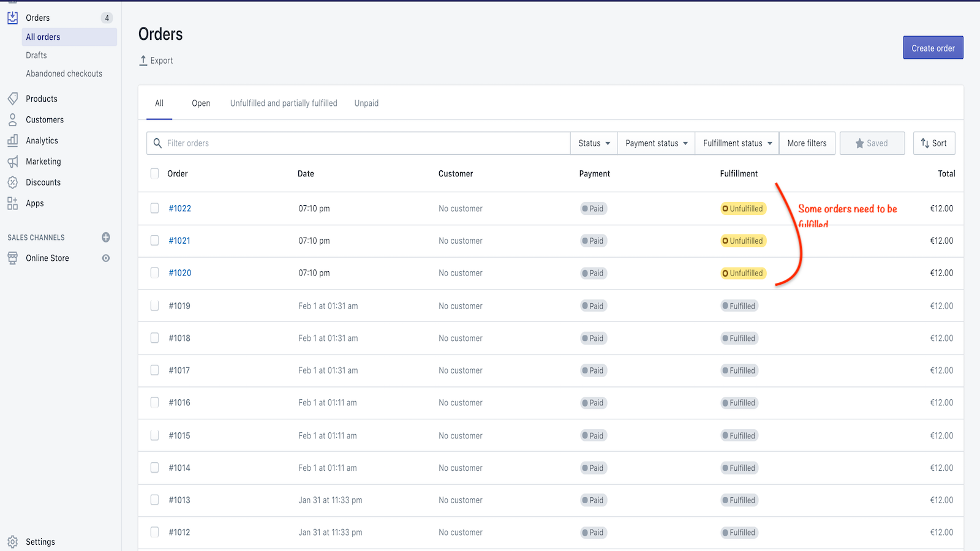Open Settings gear icon
The height and width of the screenshot is (551, 980).
tap(12, 542)
